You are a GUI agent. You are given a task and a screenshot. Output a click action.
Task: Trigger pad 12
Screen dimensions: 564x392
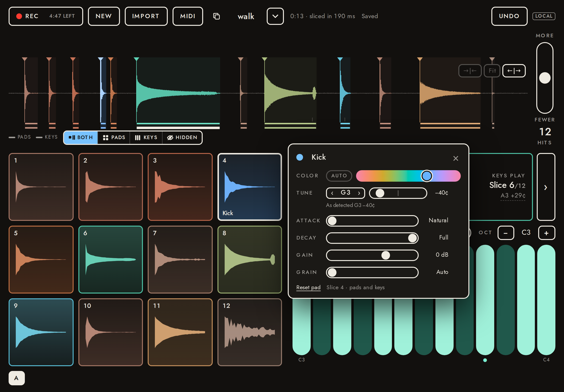click(249, 332)
